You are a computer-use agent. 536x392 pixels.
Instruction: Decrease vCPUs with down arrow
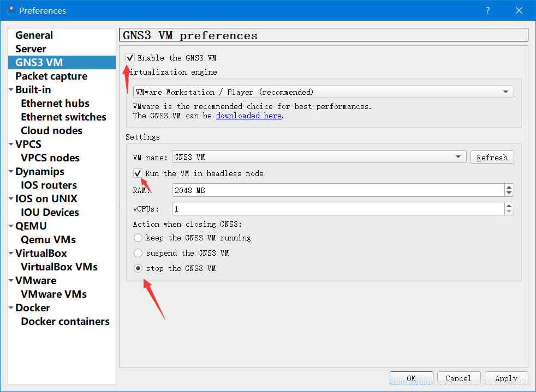(x=509, y=212)
